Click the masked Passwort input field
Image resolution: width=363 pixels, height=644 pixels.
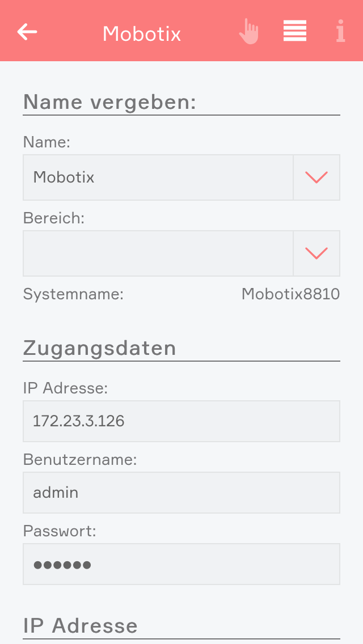[x=181, y=564]
